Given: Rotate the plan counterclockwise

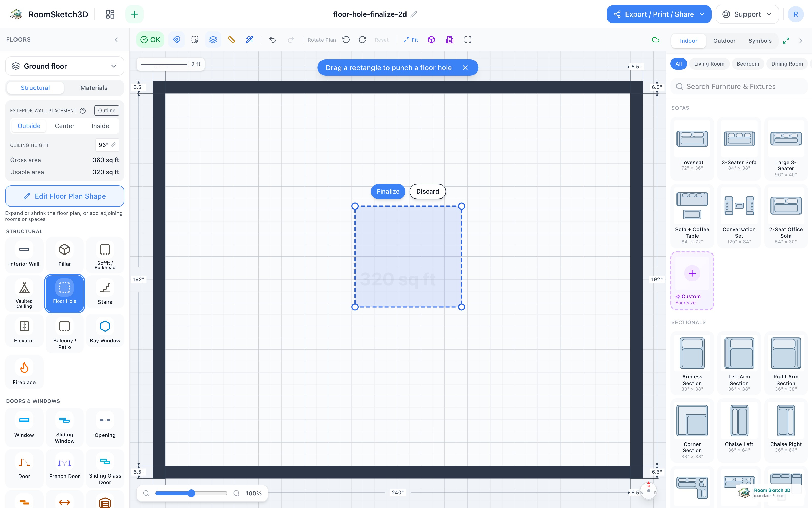Looking at the screenshot, I should coord(346,40).
